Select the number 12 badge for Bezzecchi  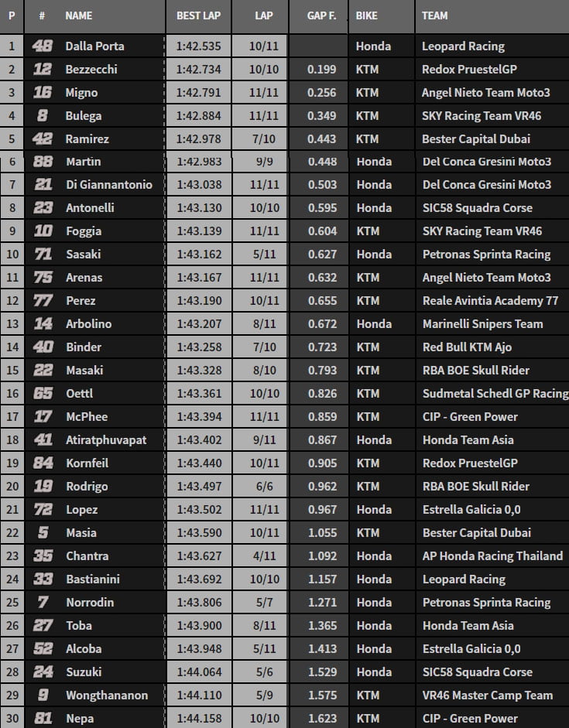click(43, 70)
